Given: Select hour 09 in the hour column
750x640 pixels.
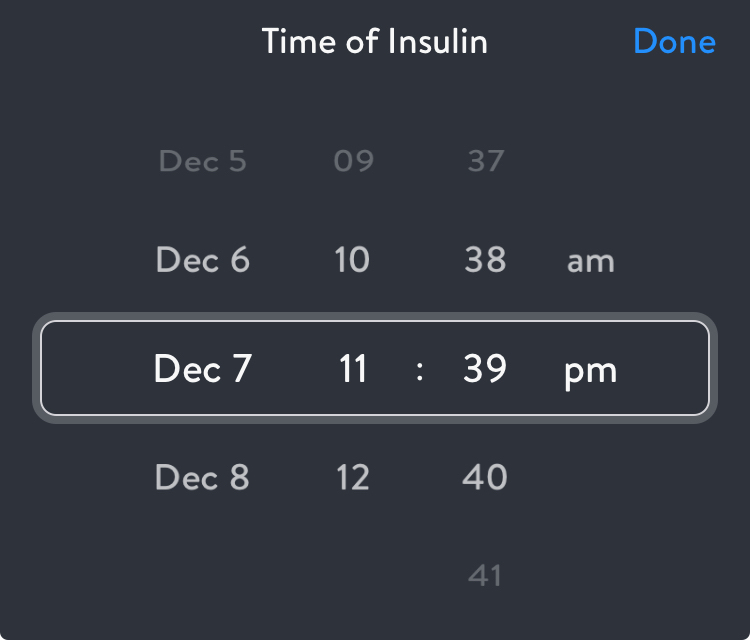Looking at the screenshot, I should (352, 161).
